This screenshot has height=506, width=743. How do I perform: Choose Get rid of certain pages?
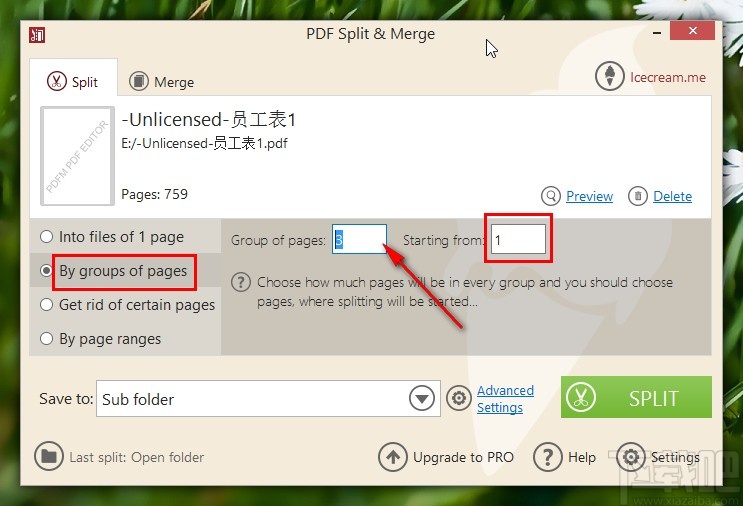point(128,305)
